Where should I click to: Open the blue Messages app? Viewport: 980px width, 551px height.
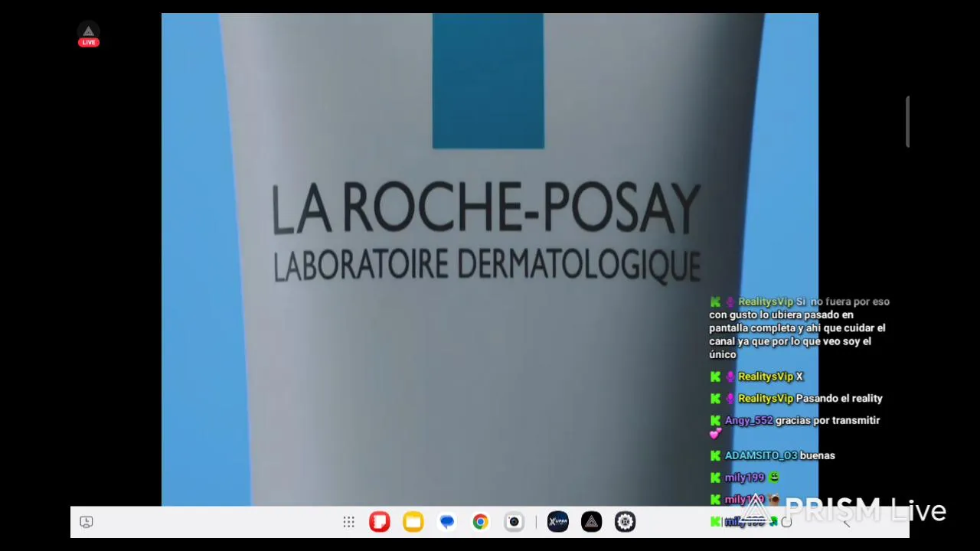click(447, 522)
